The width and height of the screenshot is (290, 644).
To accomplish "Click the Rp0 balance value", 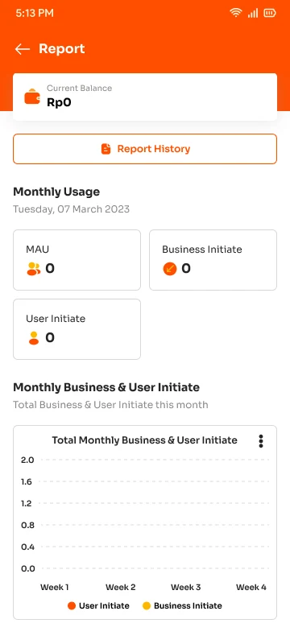I will [x=59, y=102].
